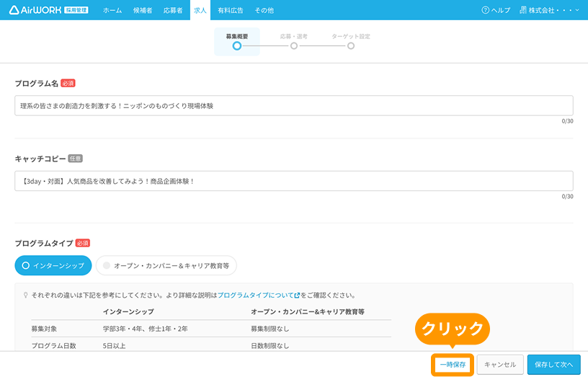Click the 募集制限なし cell
The width and height of the screenshot is (588, 382).
(x=270, y=329)
